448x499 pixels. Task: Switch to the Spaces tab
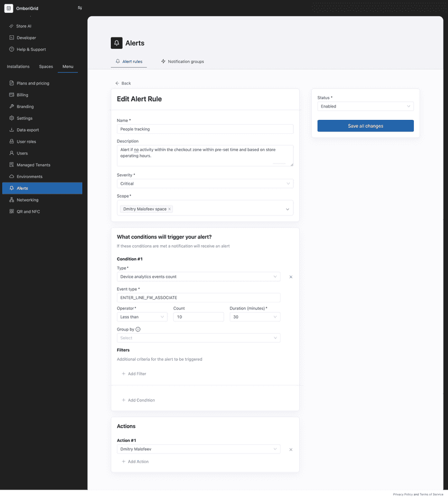(45, 66)
